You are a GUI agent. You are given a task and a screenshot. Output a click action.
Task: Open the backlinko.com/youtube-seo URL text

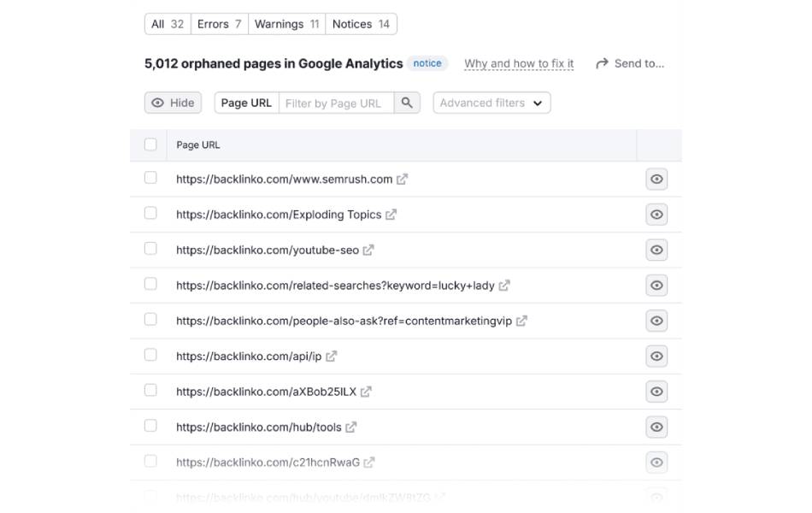(x=268, y=251)
